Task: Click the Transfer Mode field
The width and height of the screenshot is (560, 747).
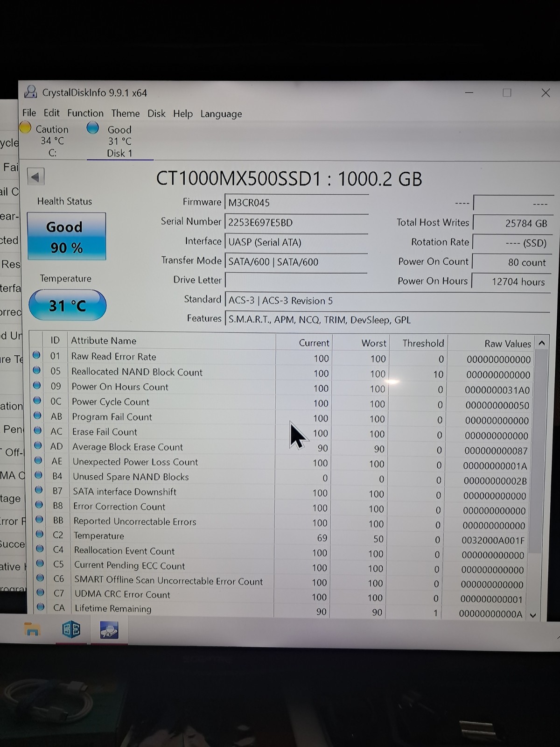Action: 297,261
